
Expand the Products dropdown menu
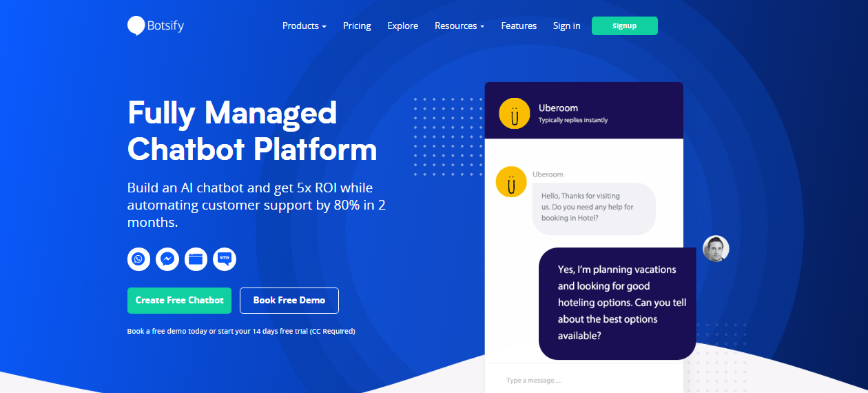pos(304,26)
